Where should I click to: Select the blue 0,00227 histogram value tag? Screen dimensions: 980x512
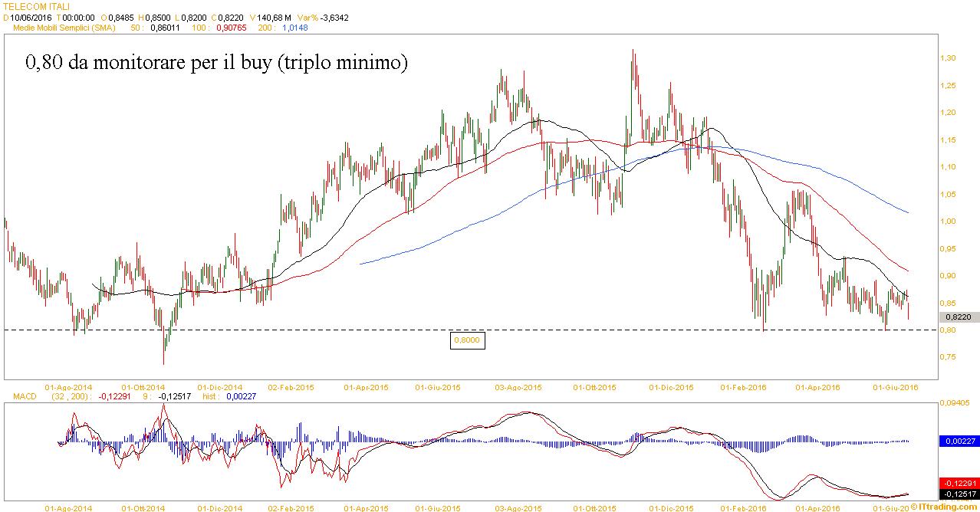click(x=959, y=441)
